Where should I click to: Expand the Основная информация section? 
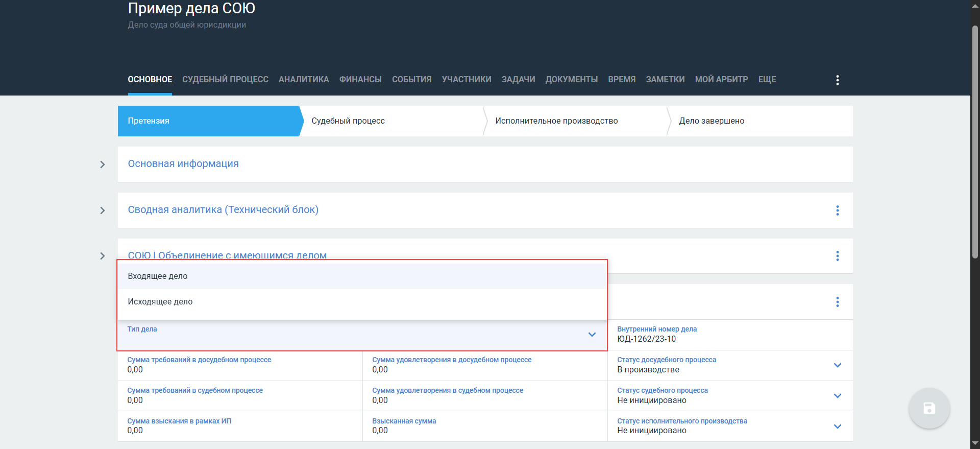103,164
